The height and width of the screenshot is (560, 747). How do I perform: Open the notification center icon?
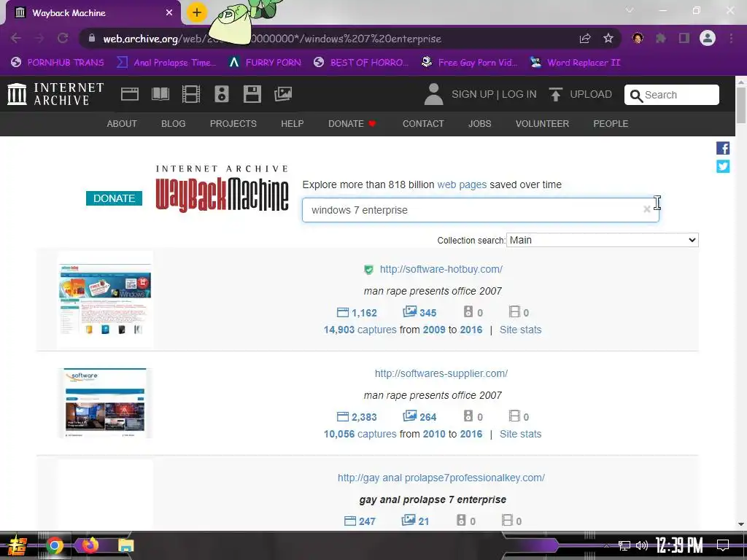tap(723, 545)
